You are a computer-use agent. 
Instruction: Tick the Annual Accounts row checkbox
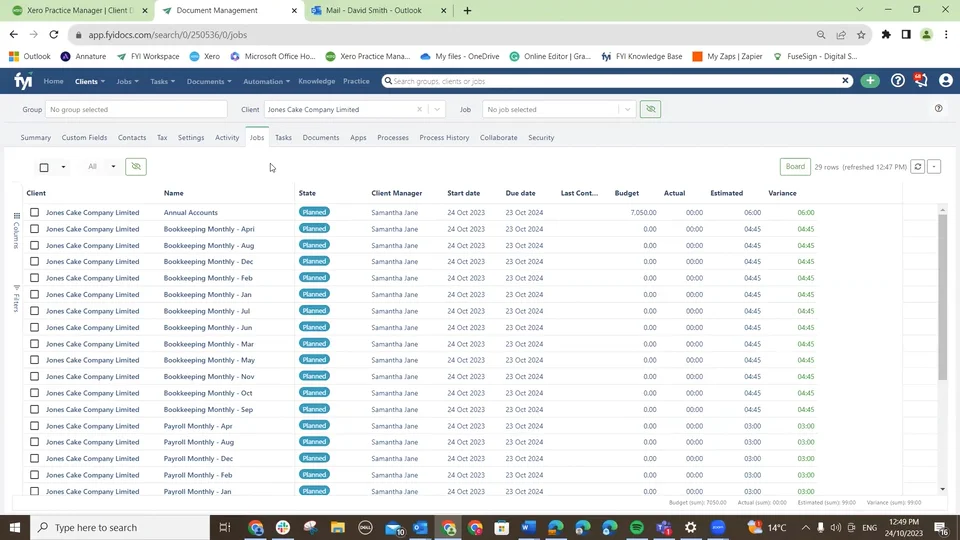click(34, 212)
